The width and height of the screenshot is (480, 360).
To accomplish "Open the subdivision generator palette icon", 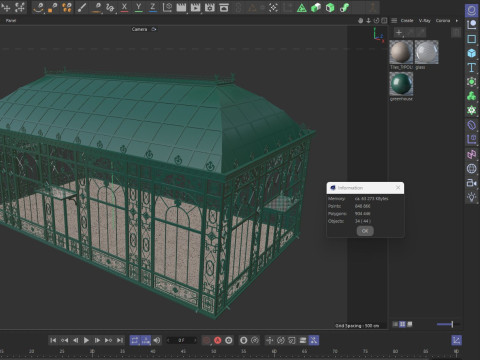I will [x=471, y=82].
